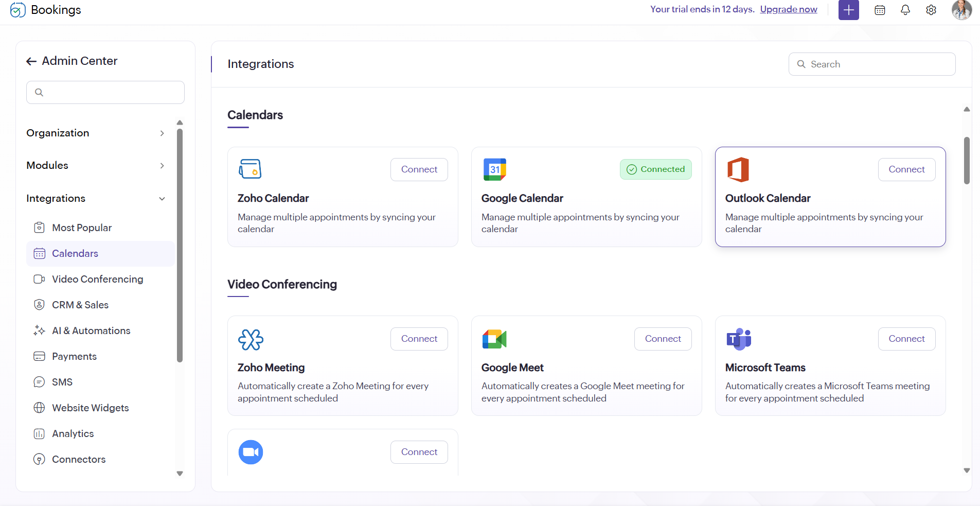The image size is (980, 506).
Task: Click the CRM & Sales sidebar icon
Action: pyautogui.click(x=39, y=305)
